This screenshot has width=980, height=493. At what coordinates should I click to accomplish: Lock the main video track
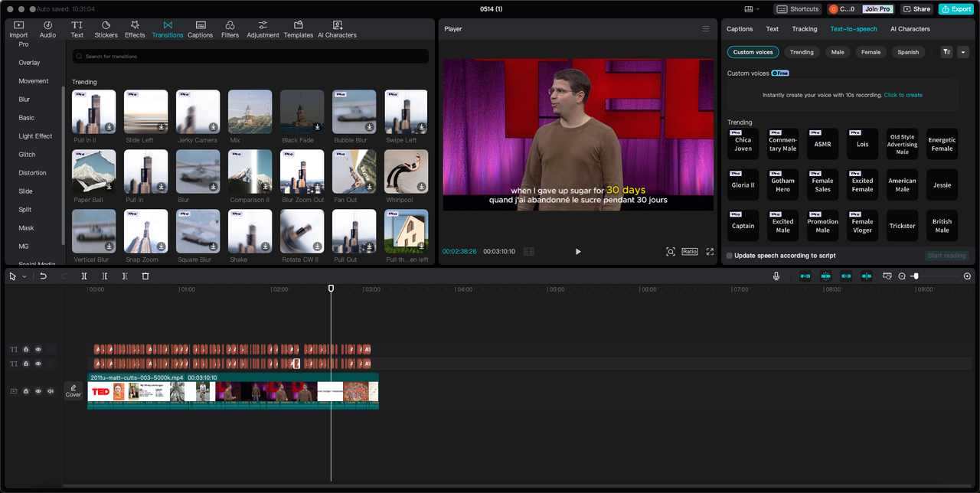click(x=26, y=391)
